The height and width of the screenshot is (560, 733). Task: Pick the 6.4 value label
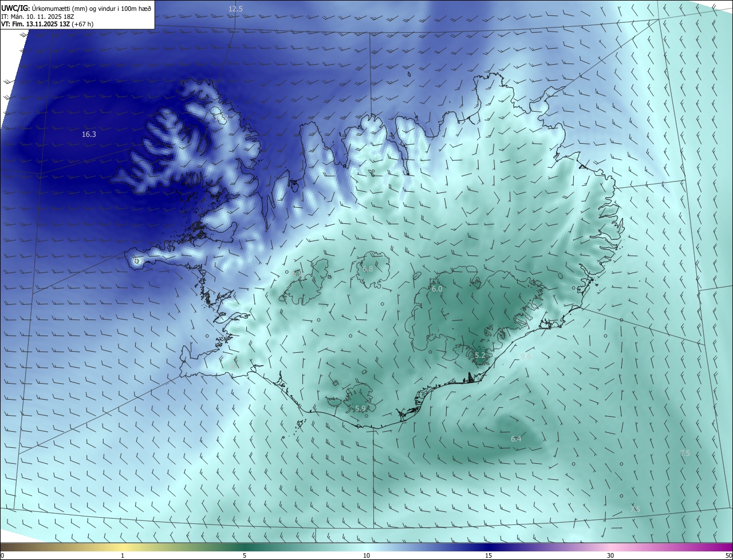[x=516, y=439]
